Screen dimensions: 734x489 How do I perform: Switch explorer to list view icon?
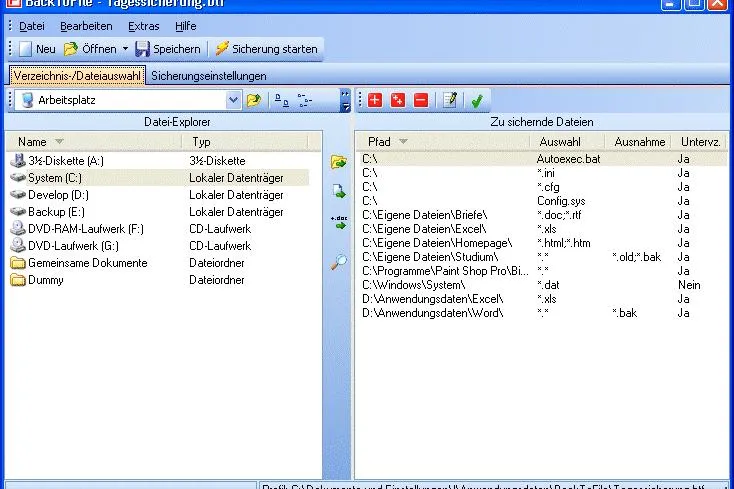(281, 100)
